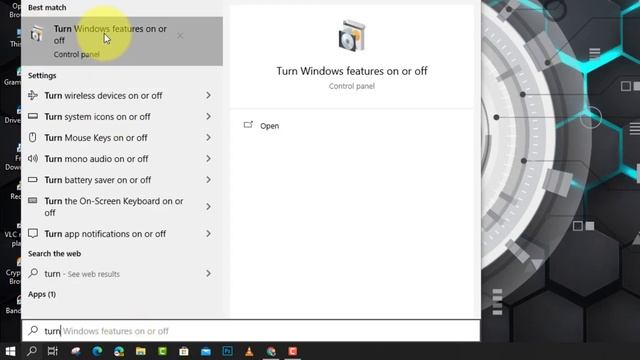Screen dimensions: 640x360
Task: Click the airplane icon beside wireless devices
Action: pos(33,95)
